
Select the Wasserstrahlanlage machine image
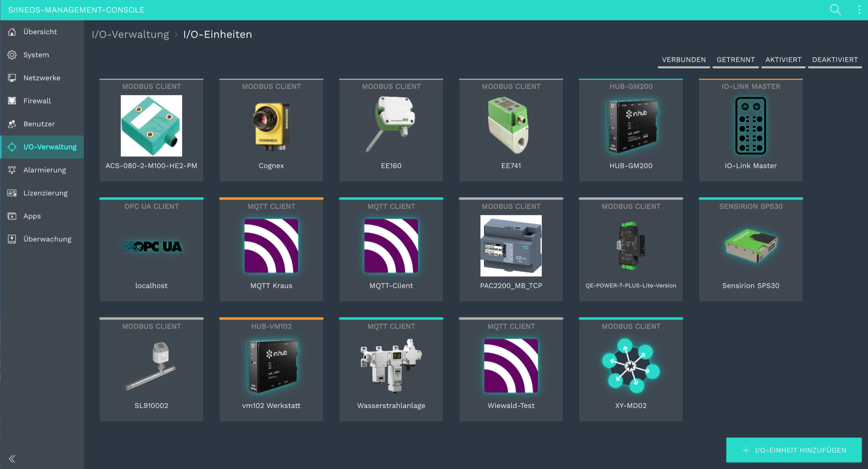[391, 366]
